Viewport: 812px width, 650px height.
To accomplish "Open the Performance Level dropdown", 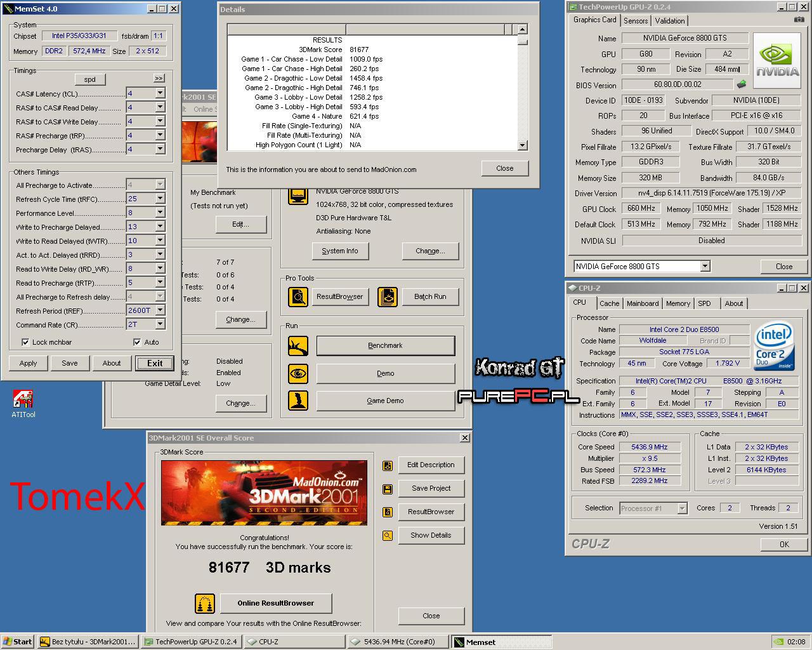I will point(160,213).
